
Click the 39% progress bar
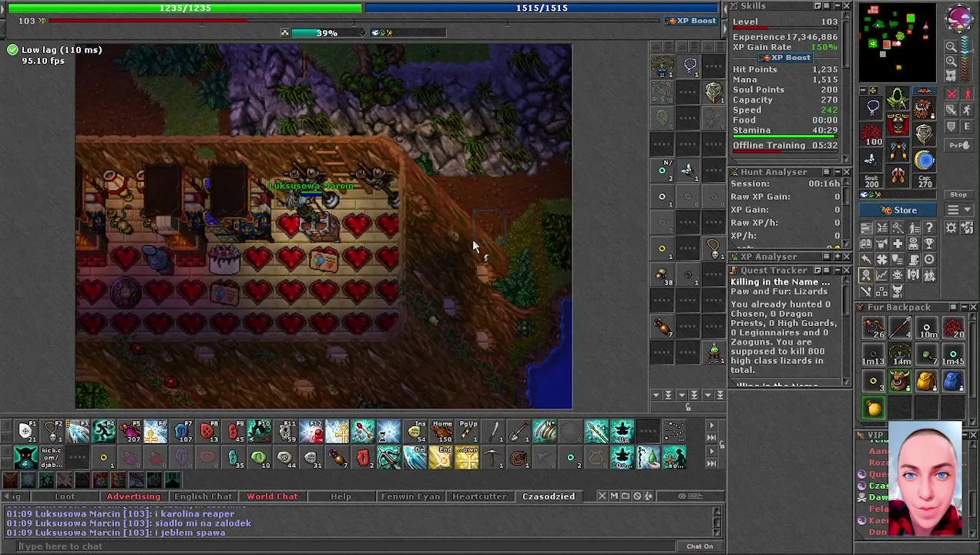325,33
